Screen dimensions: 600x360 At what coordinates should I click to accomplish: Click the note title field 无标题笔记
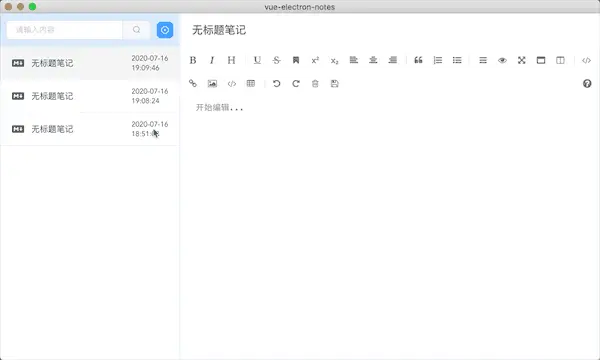click(219, 30)
